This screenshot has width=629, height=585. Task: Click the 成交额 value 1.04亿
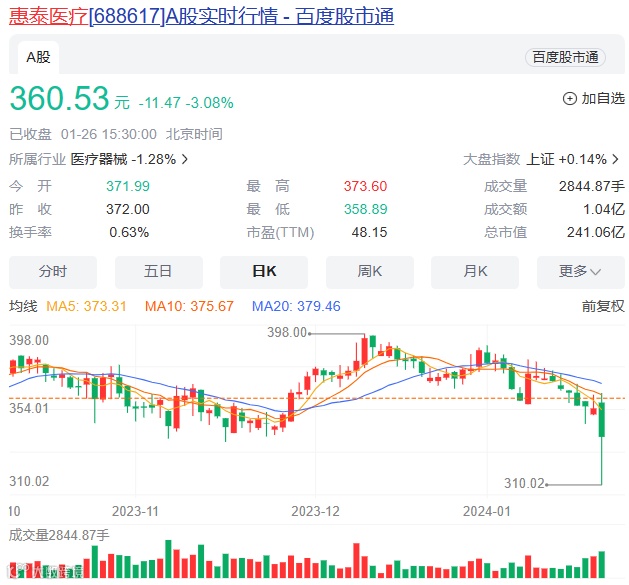pos(603,209)
